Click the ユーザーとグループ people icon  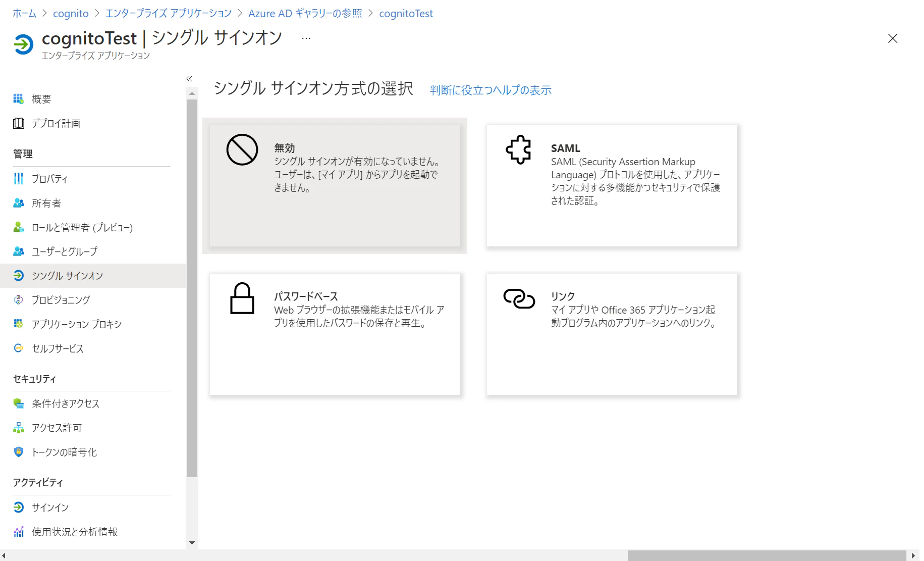(x=19, y=251)
